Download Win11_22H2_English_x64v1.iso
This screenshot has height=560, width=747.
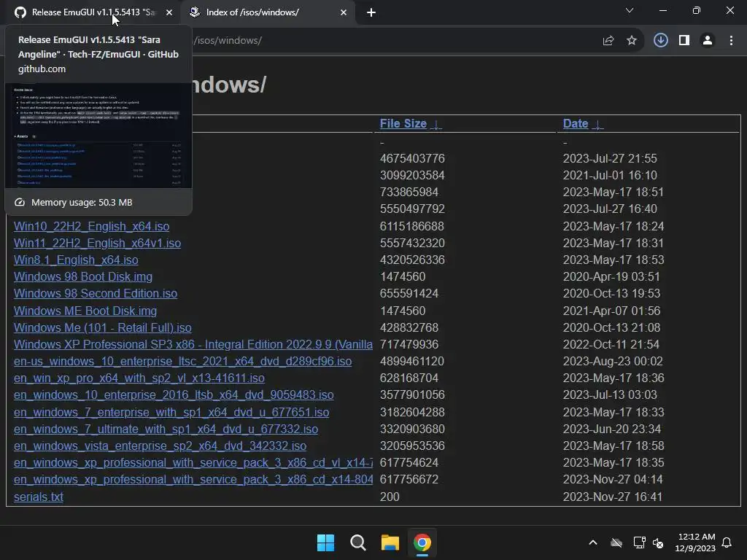[x=97, y=243]
